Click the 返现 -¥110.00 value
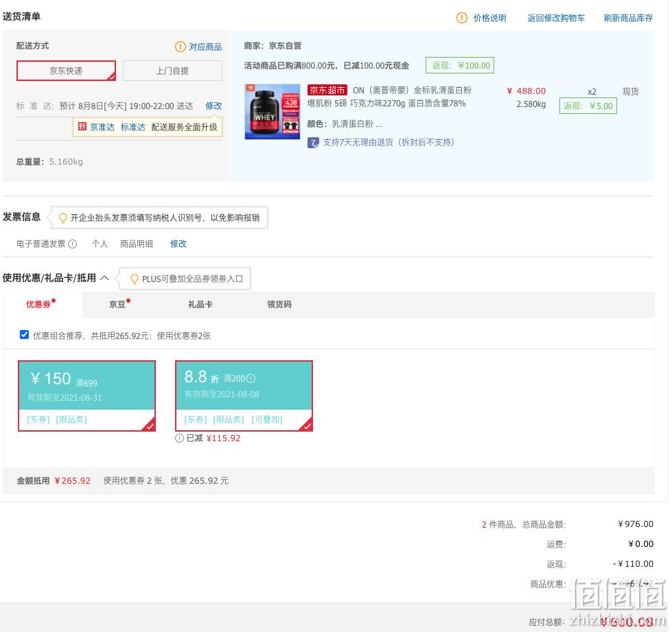 [x=633, y=564]
